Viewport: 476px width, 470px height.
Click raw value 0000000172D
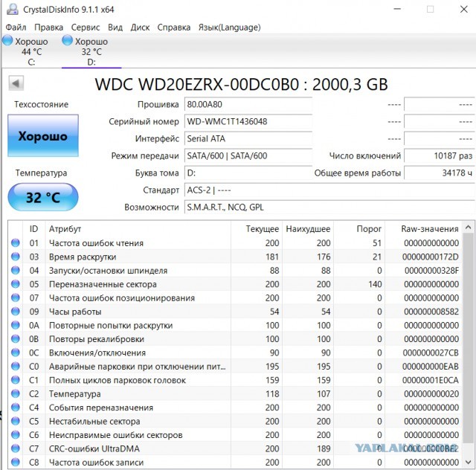[431, 257]
